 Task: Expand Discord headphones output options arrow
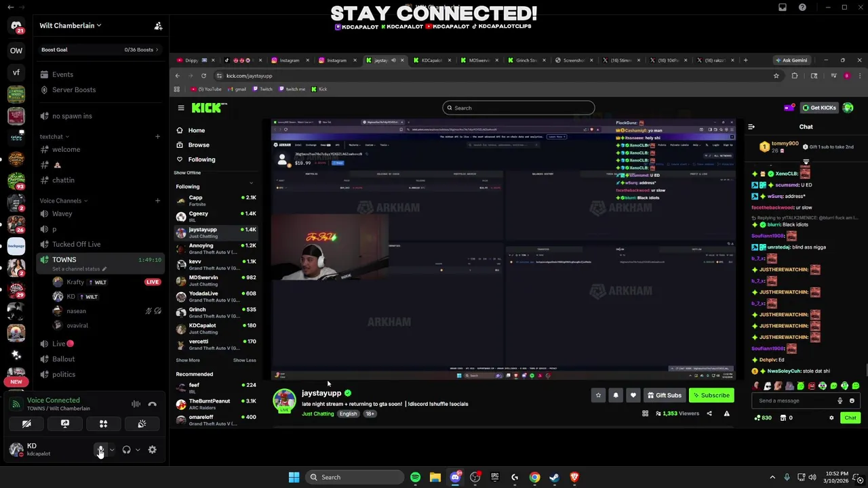(x=138, y=450)
